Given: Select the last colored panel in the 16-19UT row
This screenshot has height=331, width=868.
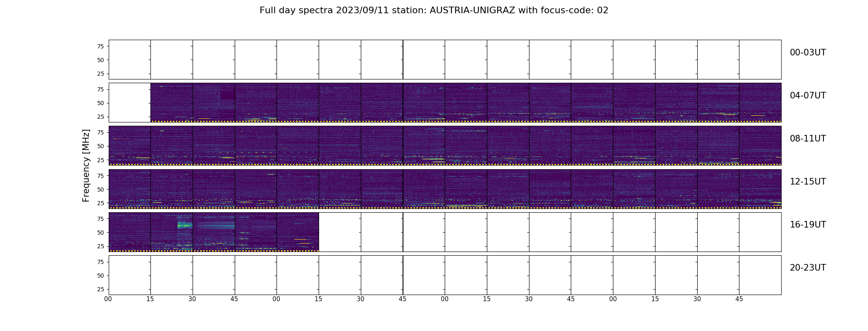Looking at the screenshot, I should [x=298, y=232].
